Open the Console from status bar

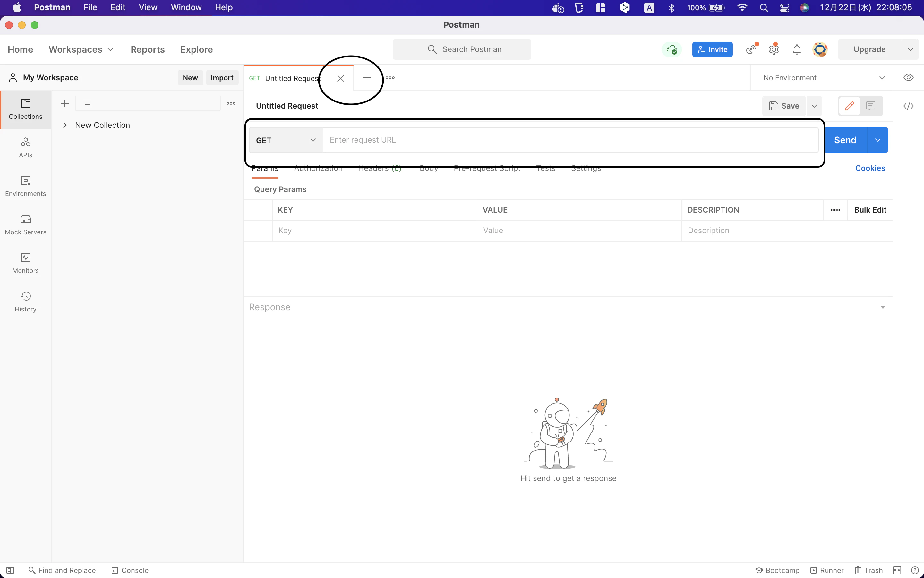coord(130,570)
